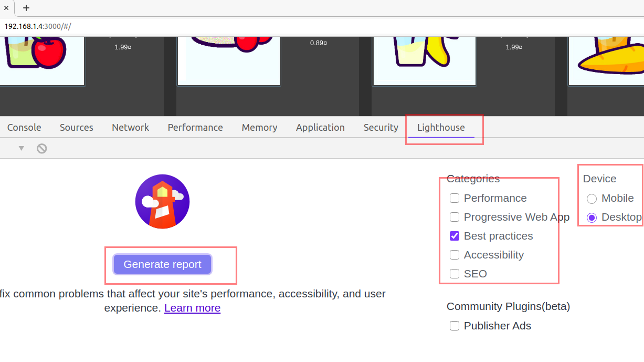
Task: Switch to the Console tab
Action: tap(24, 128)
